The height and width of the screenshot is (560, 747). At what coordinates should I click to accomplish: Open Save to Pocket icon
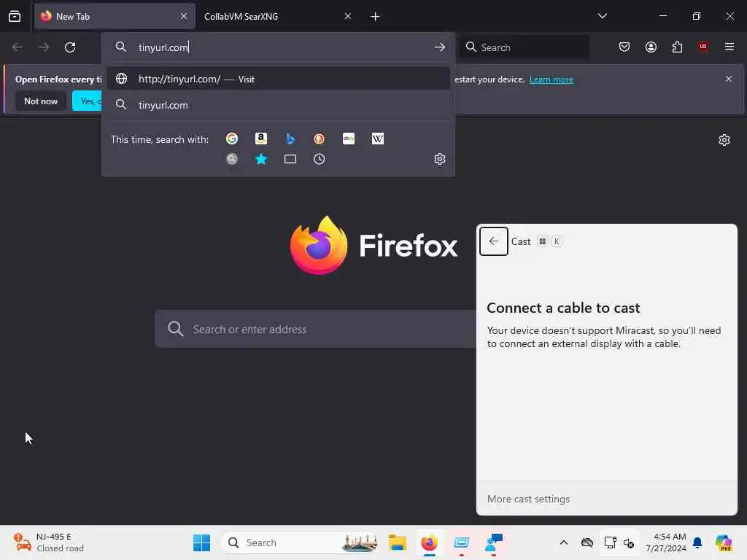624,47
